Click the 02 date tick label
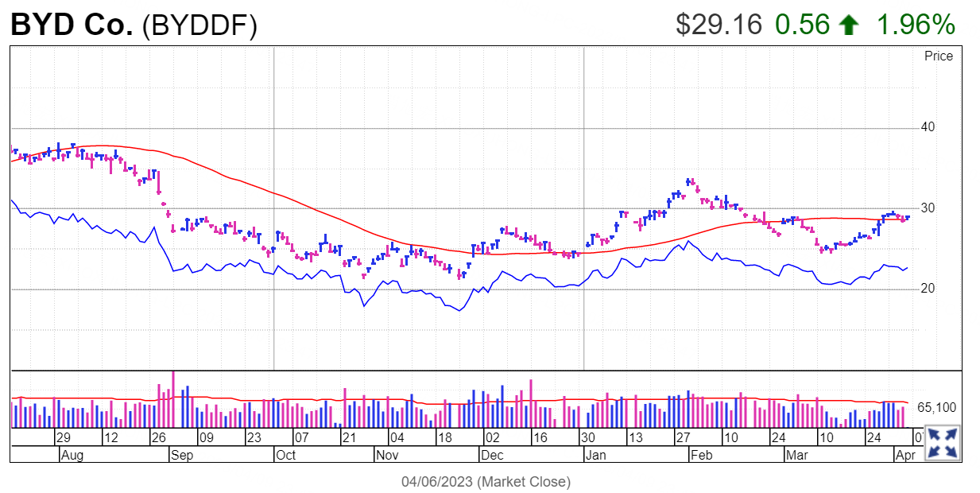The width and height of the screenshot is (980, 493). pos(492,437)
